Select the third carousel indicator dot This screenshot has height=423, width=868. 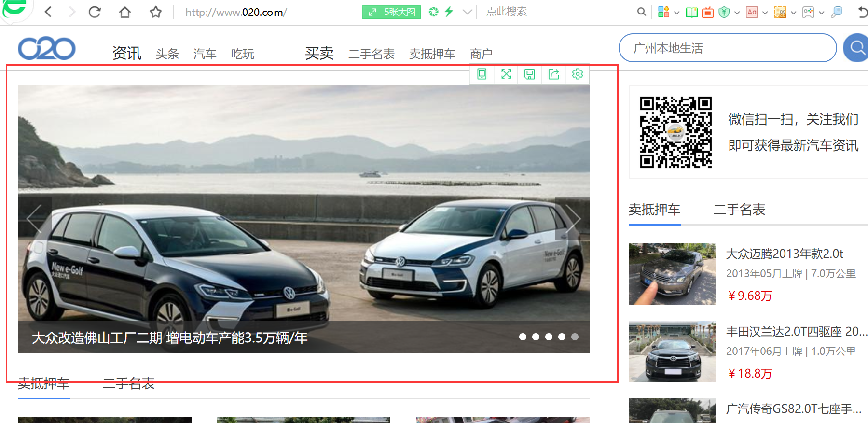point(549,337)
